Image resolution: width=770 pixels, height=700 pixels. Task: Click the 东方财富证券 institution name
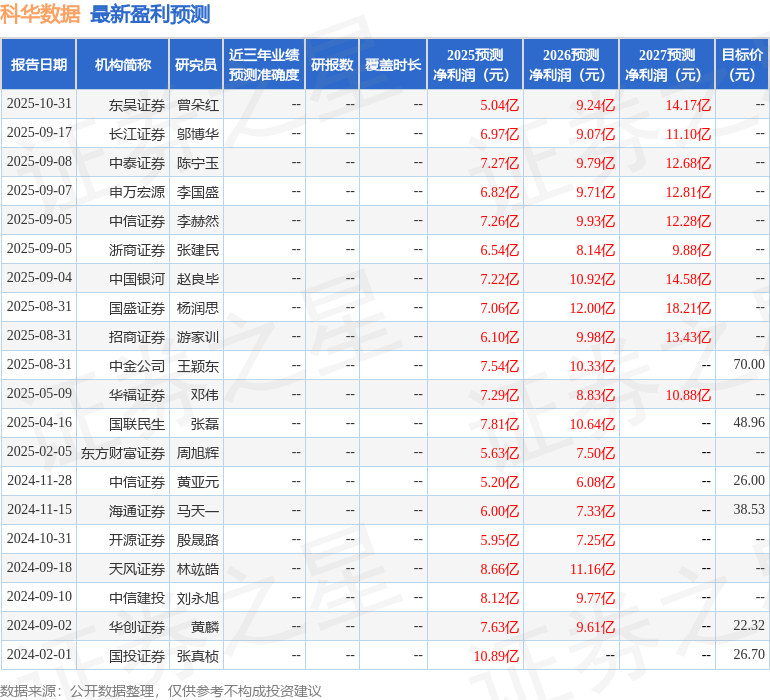(123, 452)
